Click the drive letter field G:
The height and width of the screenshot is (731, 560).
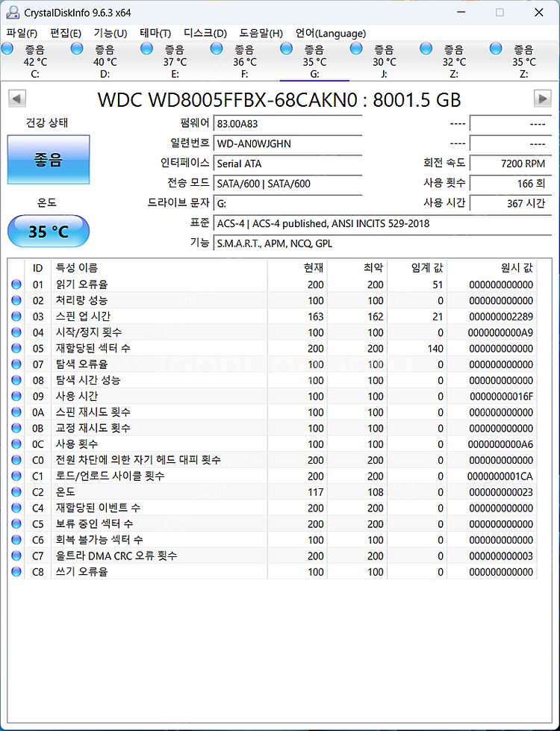pyautogui.click(x=287, y=204)
